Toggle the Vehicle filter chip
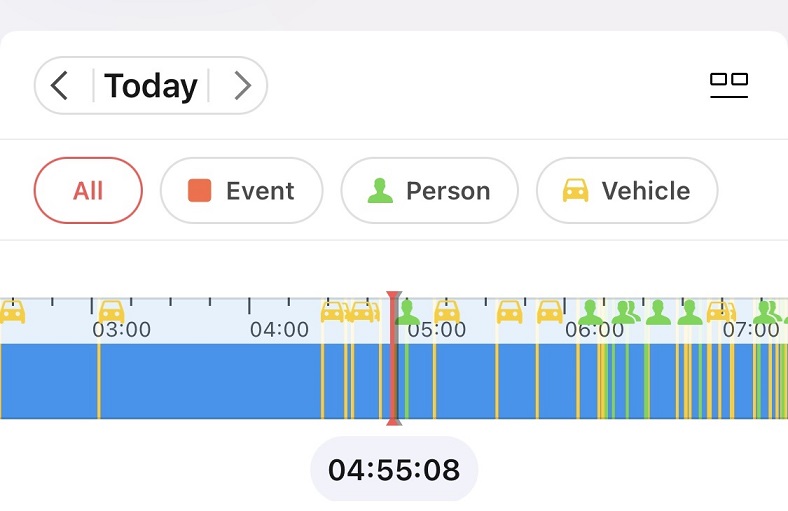This screenshot has width=788, height=511. click(x=627, y=191)
